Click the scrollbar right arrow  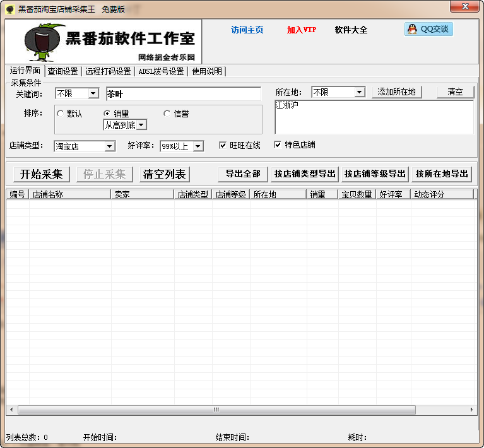[x=471, y=410]
